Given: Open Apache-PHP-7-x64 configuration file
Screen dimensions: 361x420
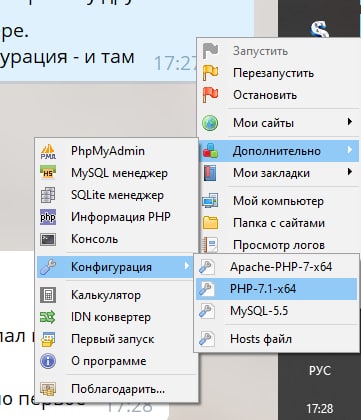Looking at the screenshot, I should pyautogui.click(x=276, y=267).
